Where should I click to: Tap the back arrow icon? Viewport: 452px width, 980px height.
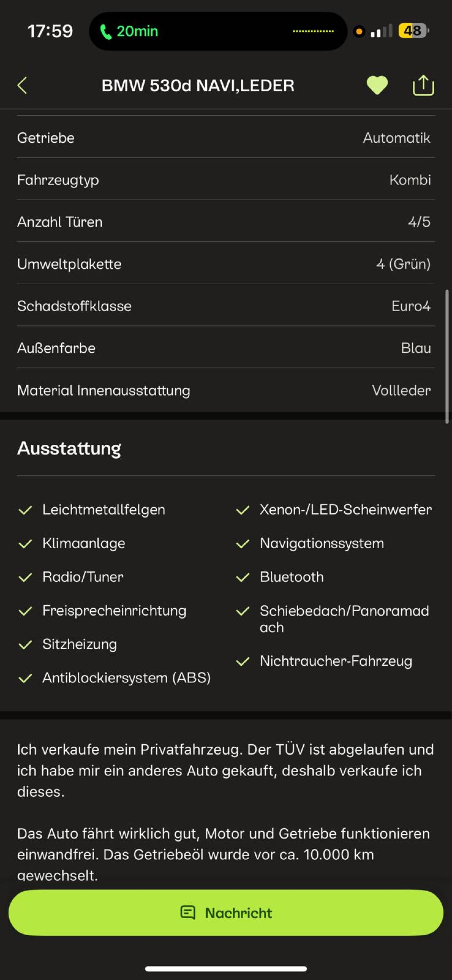click(x=22, y=85)
